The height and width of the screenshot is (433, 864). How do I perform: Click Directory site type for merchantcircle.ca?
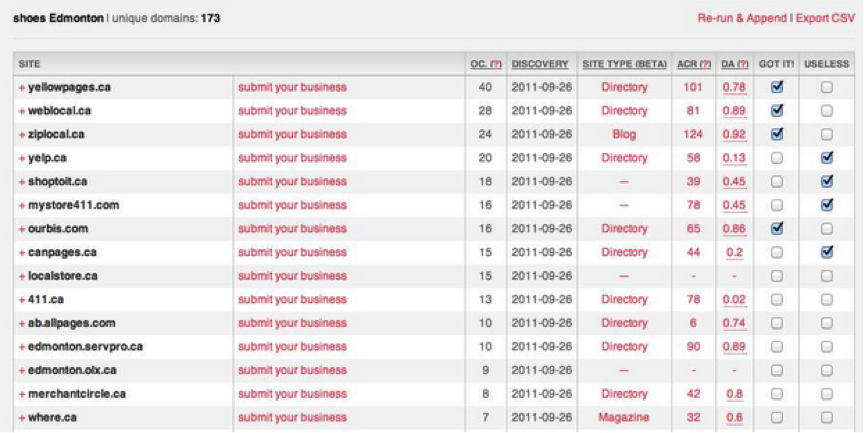pos(624,394)
